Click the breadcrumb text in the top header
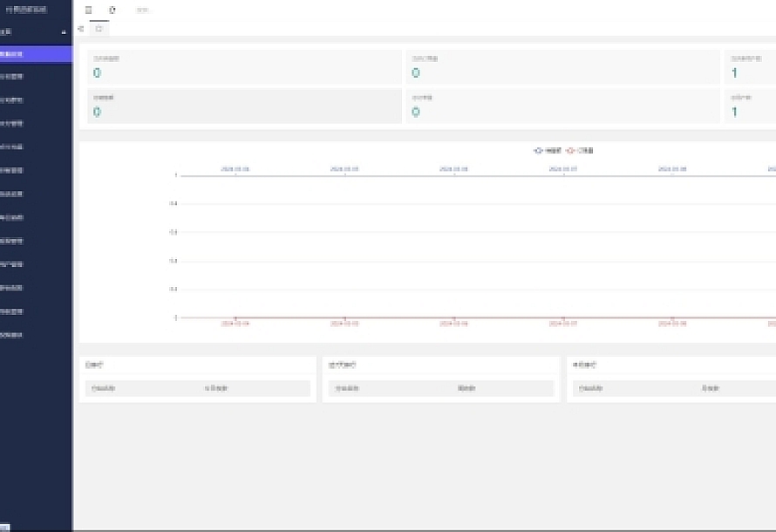 click(143, 10)
